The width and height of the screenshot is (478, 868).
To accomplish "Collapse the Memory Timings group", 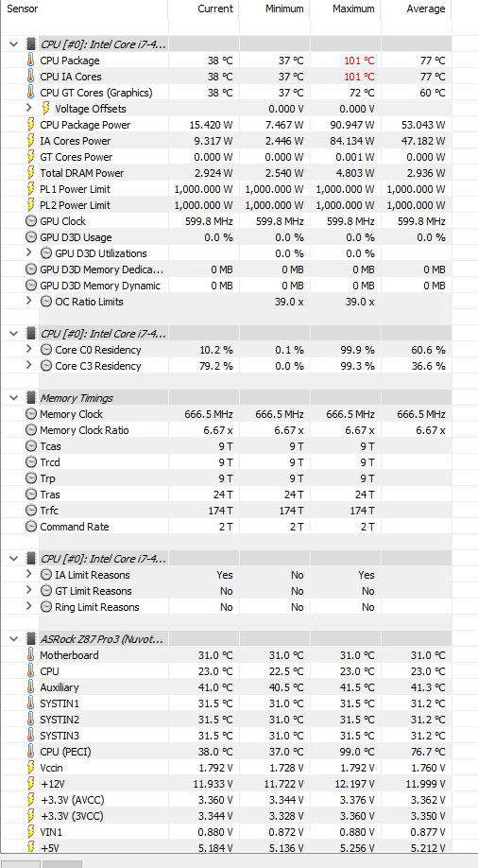I will click(14, 398).
